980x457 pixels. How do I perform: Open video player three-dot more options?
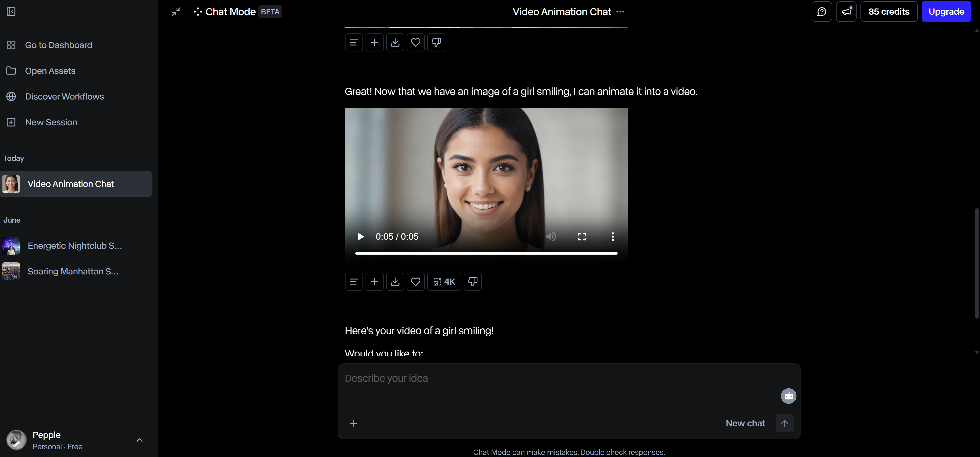pyautogui.click(x=612, y=237)
